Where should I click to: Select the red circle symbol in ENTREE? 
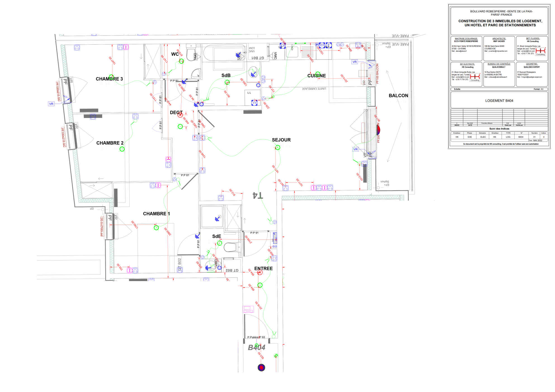tap(260, 272)
